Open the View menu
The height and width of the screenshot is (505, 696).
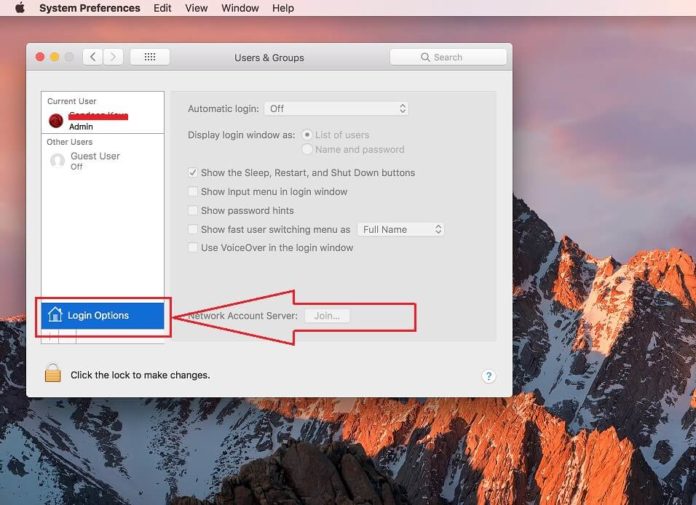click(x=196, y=8)
